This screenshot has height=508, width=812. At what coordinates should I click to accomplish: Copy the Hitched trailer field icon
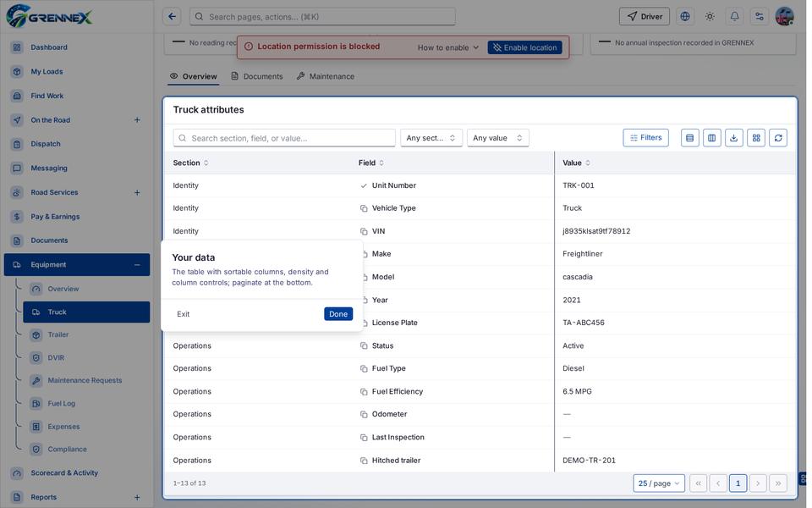pos(364,461)
